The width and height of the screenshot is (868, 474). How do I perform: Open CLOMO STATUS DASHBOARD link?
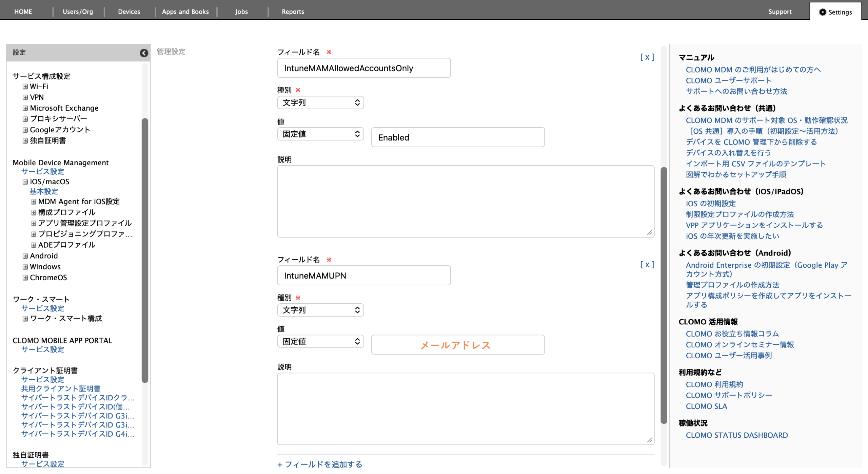736,435
